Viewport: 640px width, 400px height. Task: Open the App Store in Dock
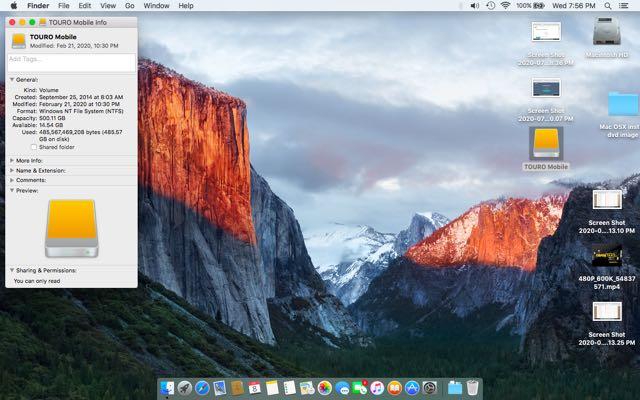click(412, 387)
